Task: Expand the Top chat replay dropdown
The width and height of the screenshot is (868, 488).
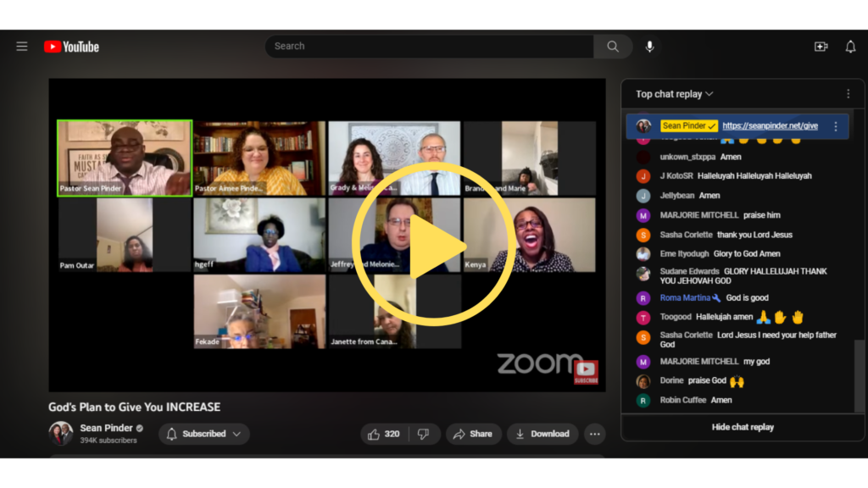Action: pyautogui.click(x=674, y=94)
